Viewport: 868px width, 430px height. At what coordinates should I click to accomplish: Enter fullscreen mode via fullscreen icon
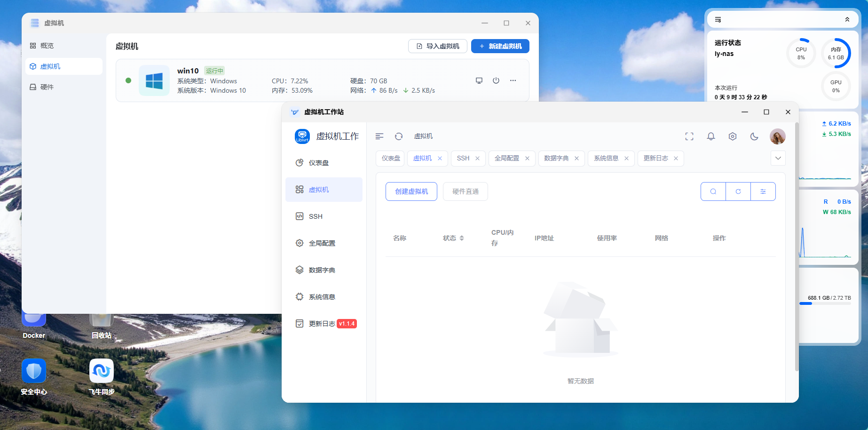click(689, 136)
